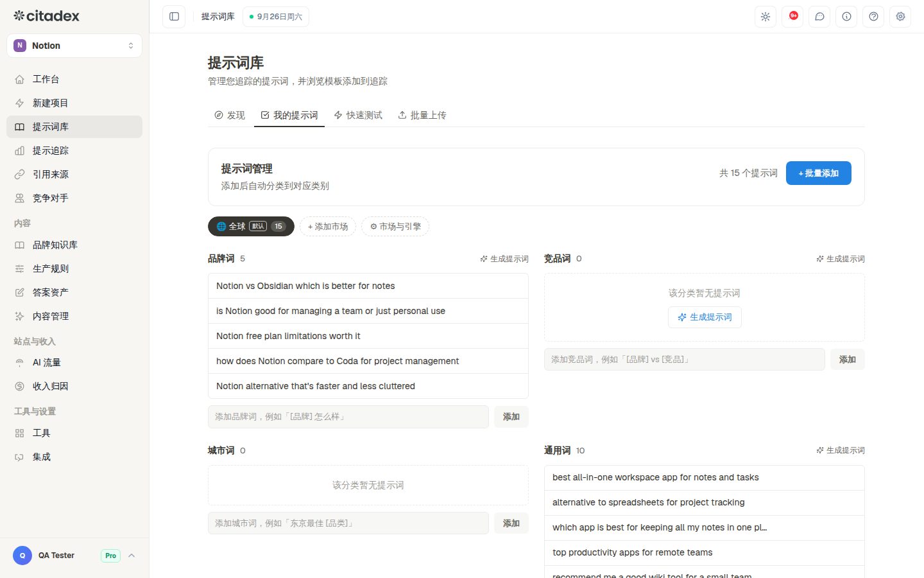
Task: Select prompt "top productivity apps for remote teams"
Action: pyautogui.click(x=705, y=552)
